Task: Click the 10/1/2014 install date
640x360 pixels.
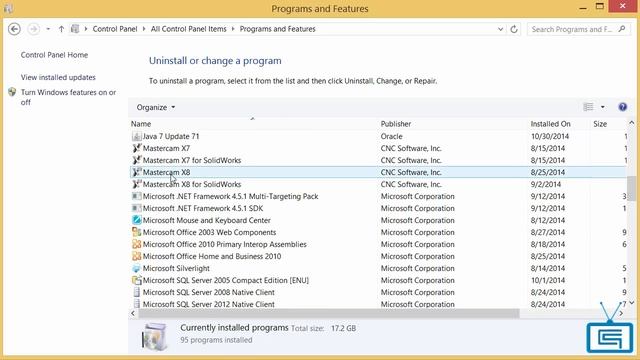Action: tap(548, 280)
